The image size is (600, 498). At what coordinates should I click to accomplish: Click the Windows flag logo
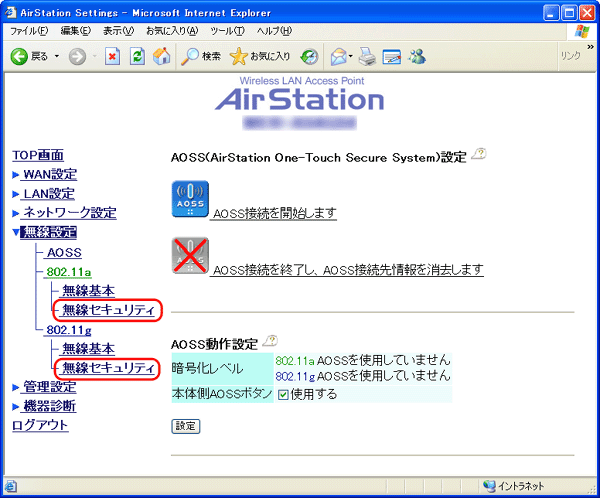click(x=582, y=31)
